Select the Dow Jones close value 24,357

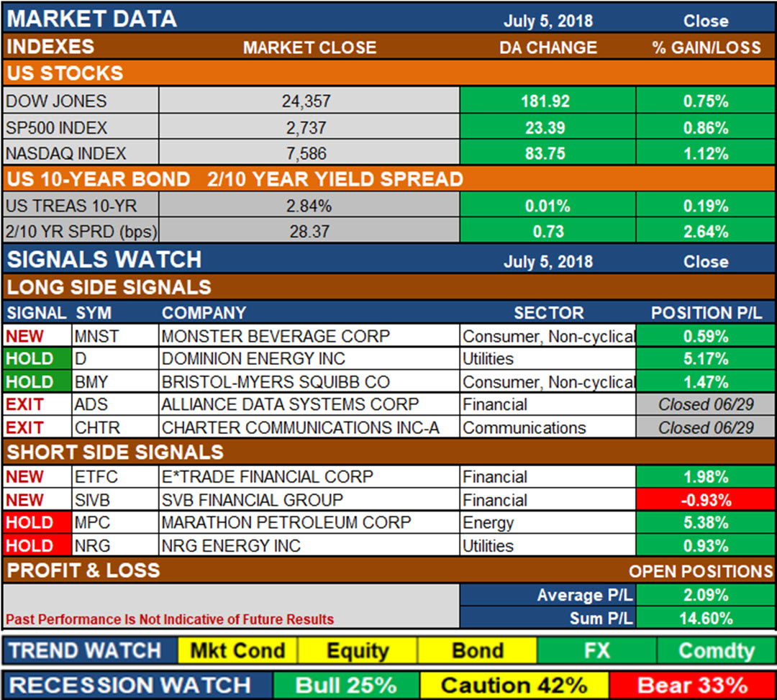[306, 101]
